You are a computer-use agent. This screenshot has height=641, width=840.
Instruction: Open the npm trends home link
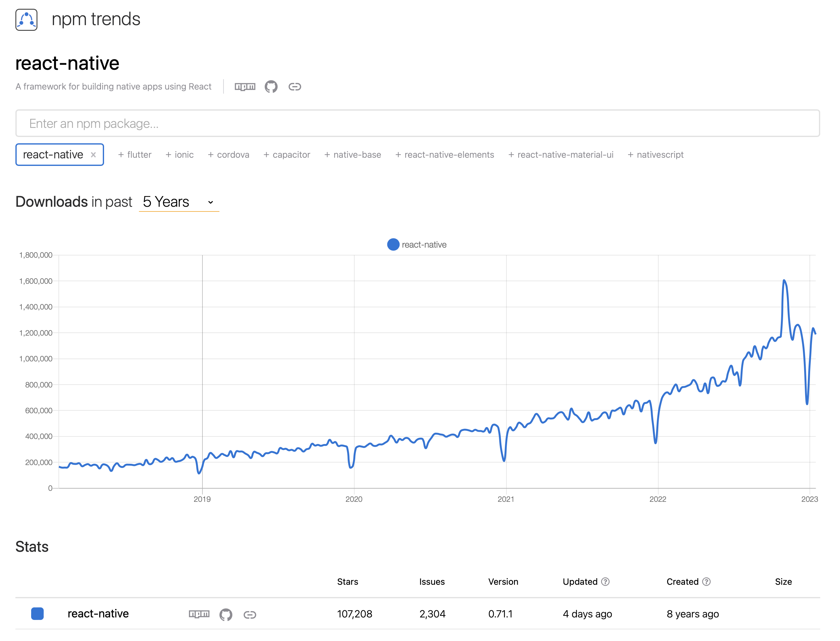coord(96,19)
